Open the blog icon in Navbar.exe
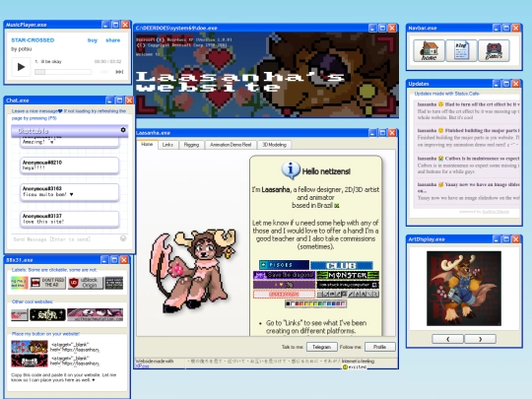 pos(461,51)
